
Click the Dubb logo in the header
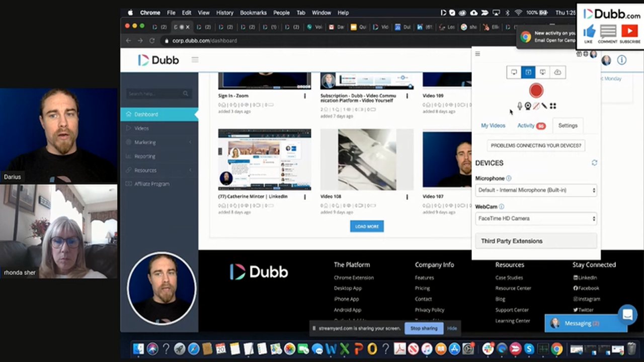pyautogui.click(x=158, y=60)
